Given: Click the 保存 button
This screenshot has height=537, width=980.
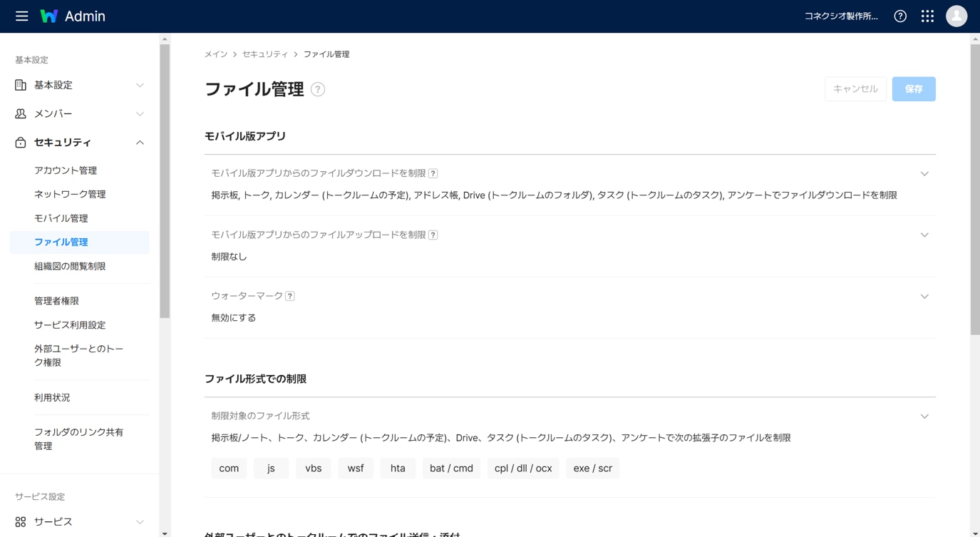Looking at the screenshot, I should pyautogui.click(x=913, y=89).
